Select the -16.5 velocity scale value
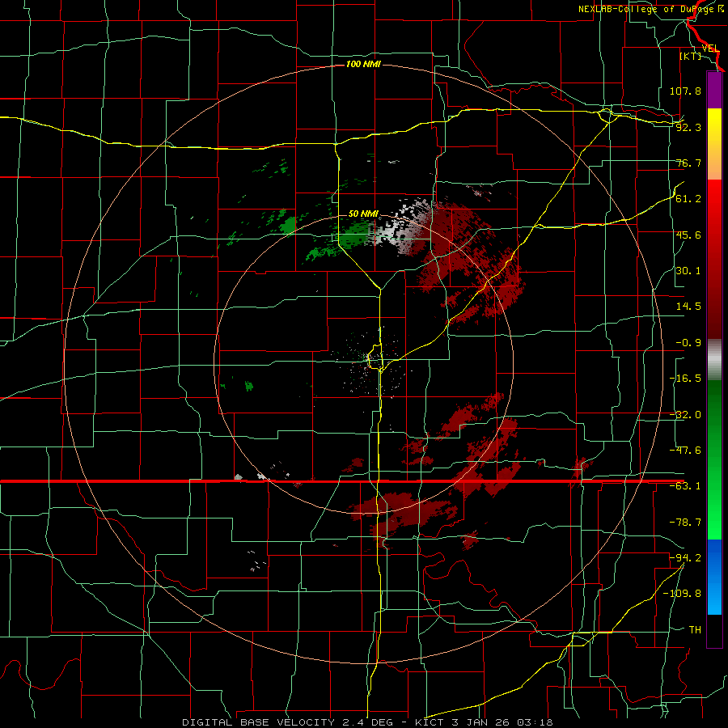 (685, 379)
